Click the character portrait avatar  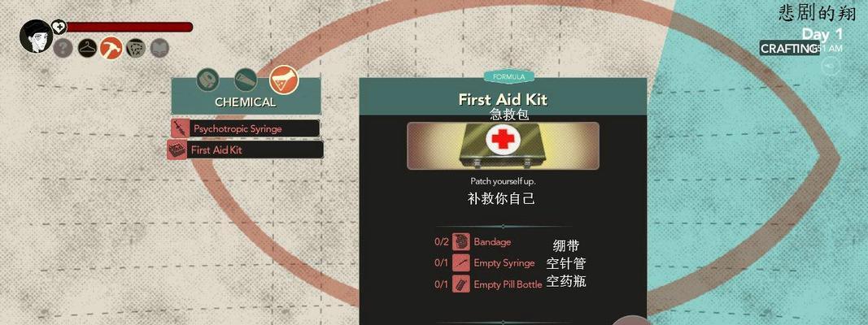[36, 36]
